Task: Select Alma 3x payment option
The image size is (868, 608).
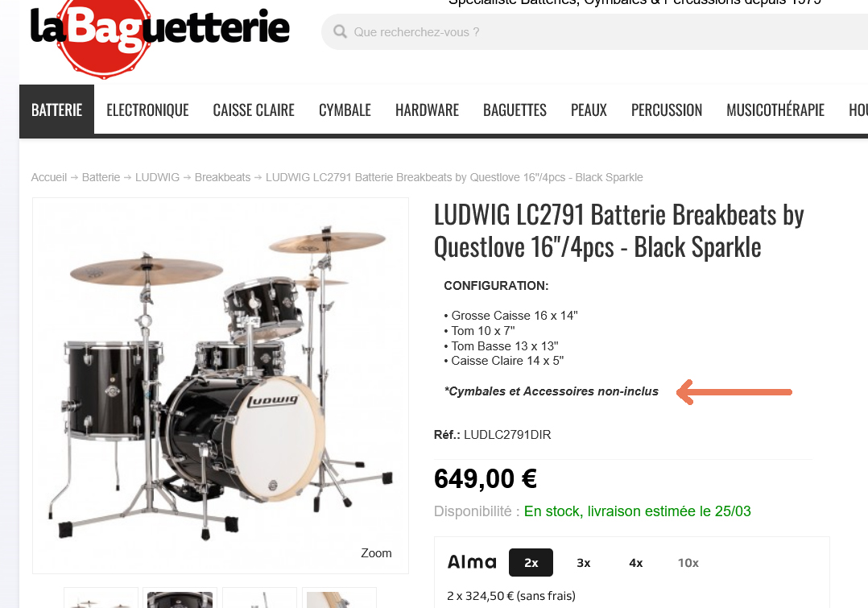Action: pos(584,563)
